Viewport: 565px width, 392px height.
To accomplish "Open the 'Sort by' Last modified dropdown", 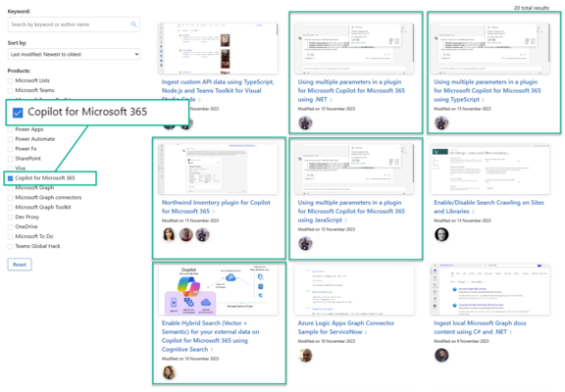I will (x=74, y=54).
